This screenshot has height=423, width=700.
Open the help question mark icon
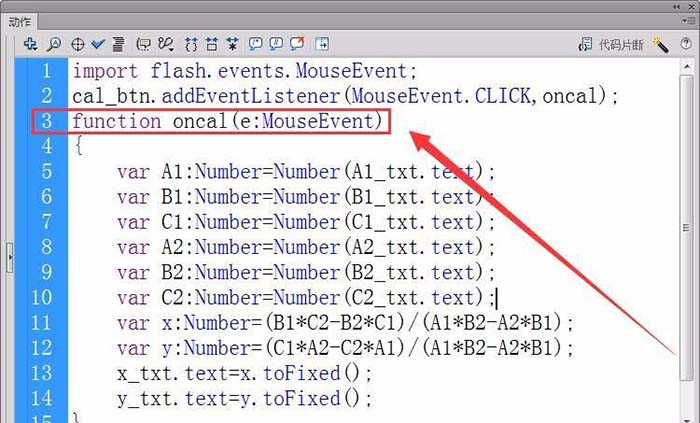point(686,44)
